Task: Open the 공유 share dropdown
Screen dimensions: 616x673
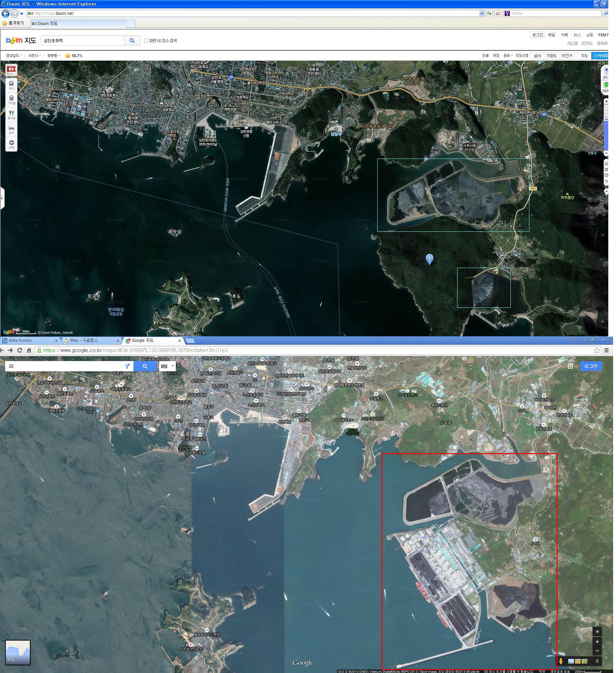Action: (508, 56)
